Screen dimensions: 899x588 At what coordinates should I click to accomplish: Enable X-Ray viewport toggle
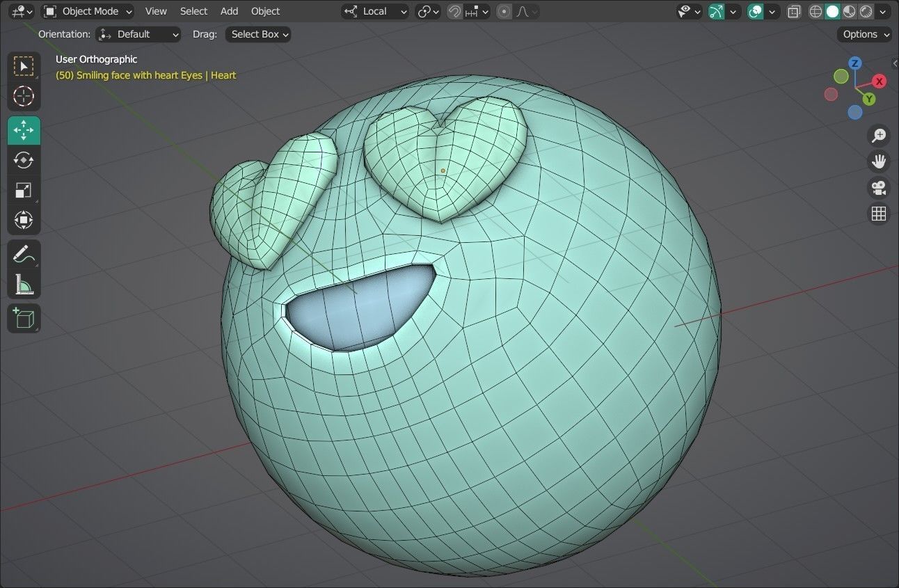click(x=794, y=12)
